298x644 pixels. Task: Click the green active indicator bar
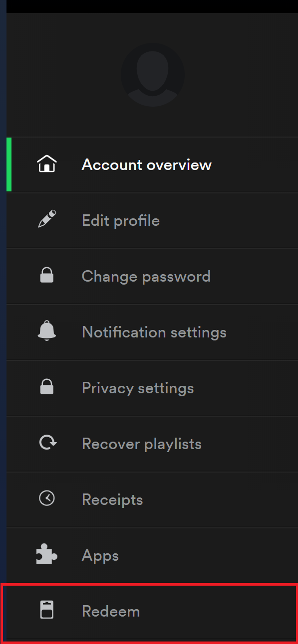tap(9, 164)
